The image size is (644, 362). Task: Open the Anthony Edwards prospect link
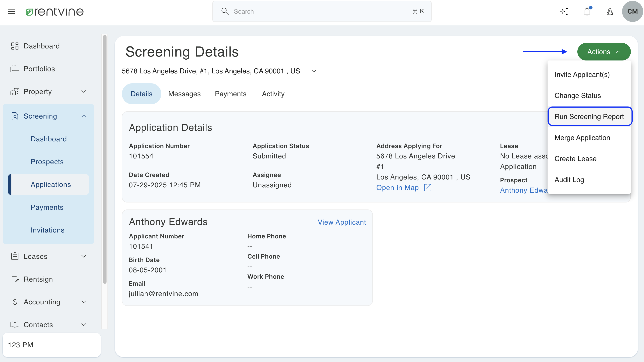coord(524,190)
